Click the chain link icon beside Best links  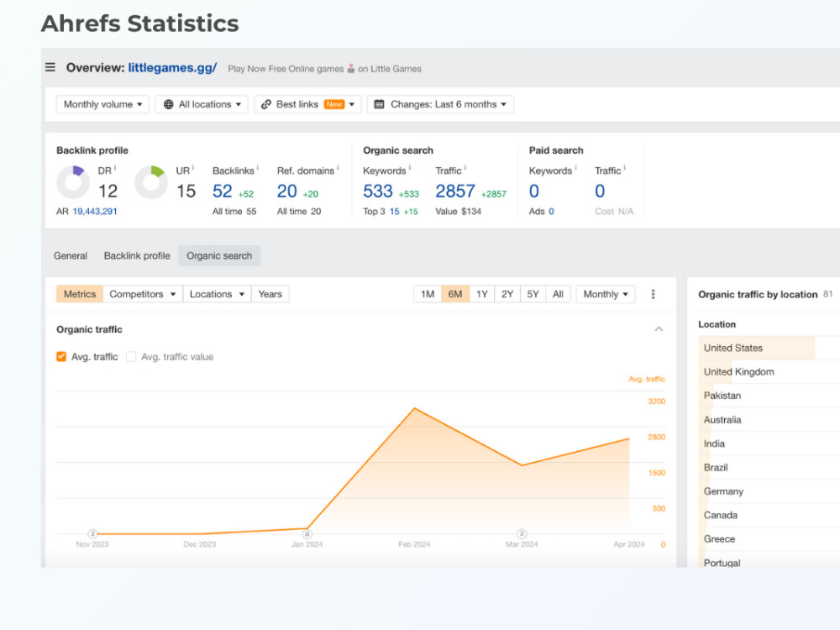click(265, 104)
